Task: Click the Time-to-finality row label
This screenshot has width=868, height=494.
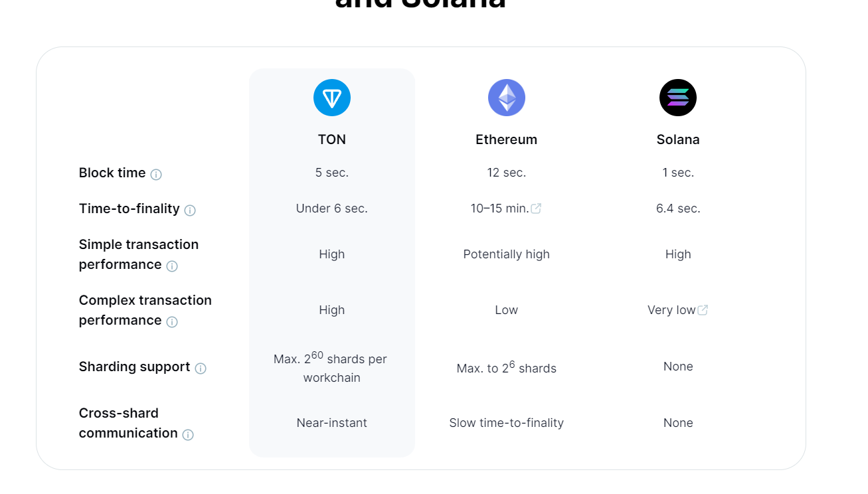Action: 129,208
